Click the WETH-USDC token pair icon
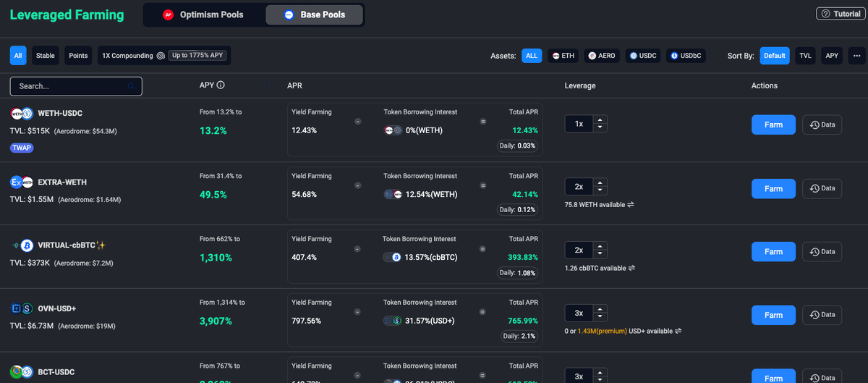This screenshot has width=868, height=383. pos(22,114)
